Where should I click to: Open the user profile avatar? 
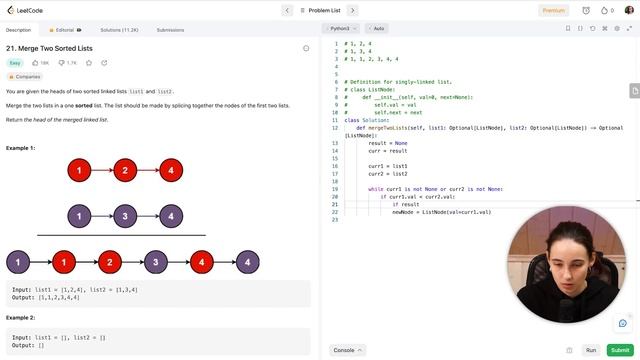(x=629, y=10)
